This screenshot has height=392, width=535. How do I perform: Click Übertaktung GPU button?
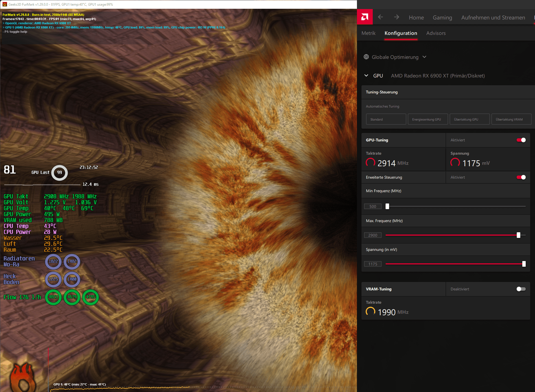[x=469, y=119]
